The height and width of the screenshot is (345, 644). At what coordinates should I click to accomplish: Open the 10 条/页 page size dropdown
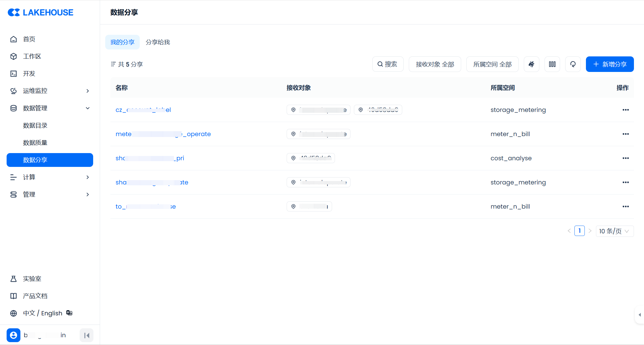coord(614,231)
